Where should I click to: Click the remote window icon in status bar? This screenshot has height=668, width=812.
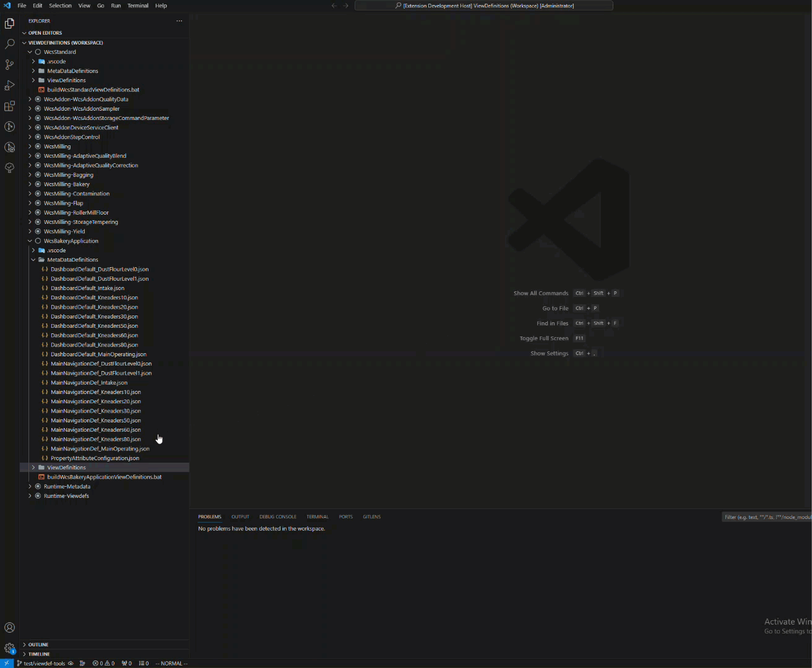[x=6, y=663]
